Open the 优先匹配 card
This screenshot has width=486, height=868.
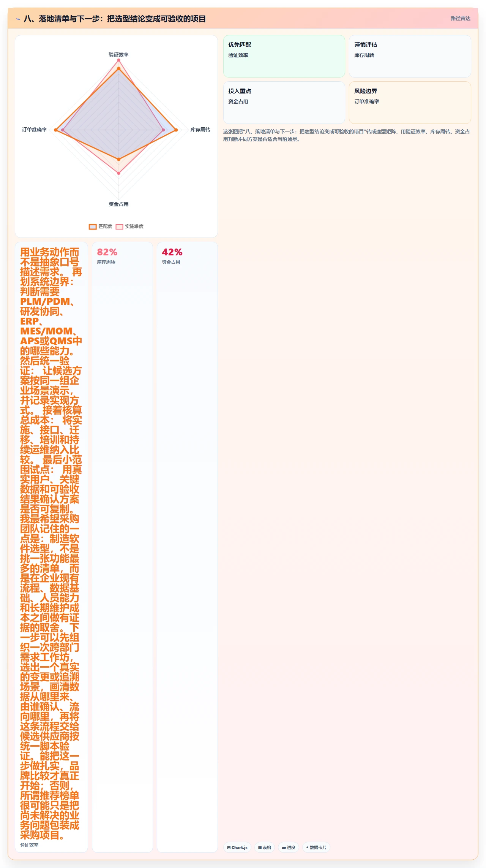tap(284, 56)
